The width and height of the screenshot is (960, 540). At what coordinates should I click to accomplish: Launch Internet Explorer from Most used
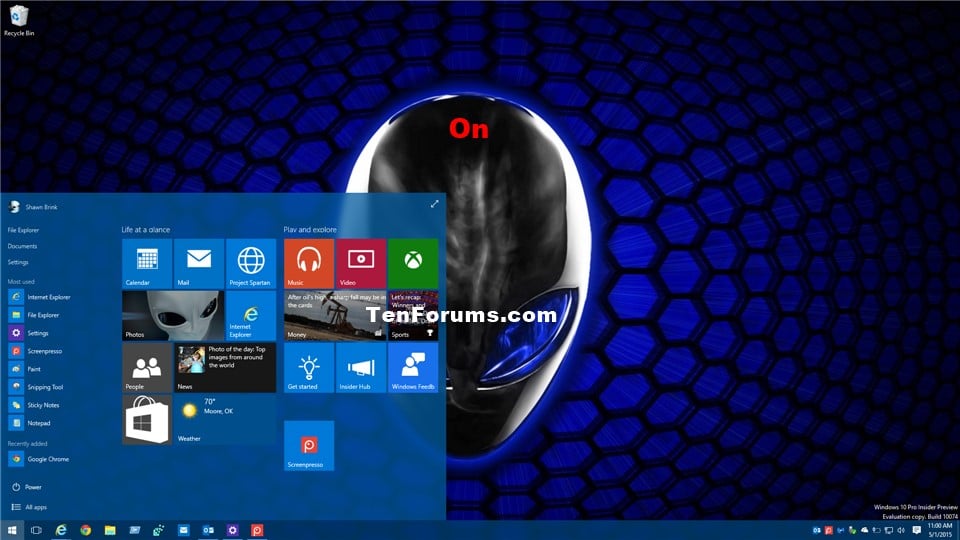40,297
